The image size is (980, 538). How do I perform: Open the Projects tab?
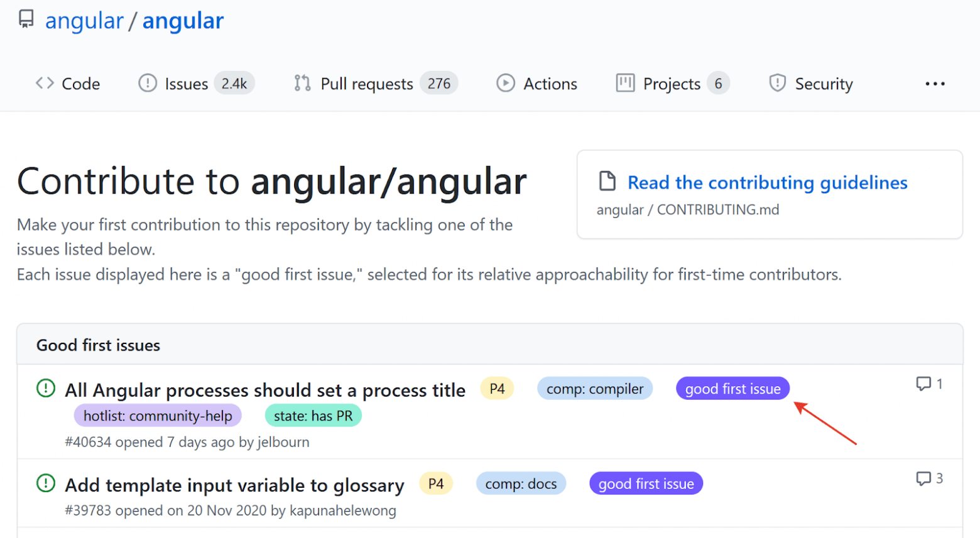pyautogui.click(x=671, y=83)
